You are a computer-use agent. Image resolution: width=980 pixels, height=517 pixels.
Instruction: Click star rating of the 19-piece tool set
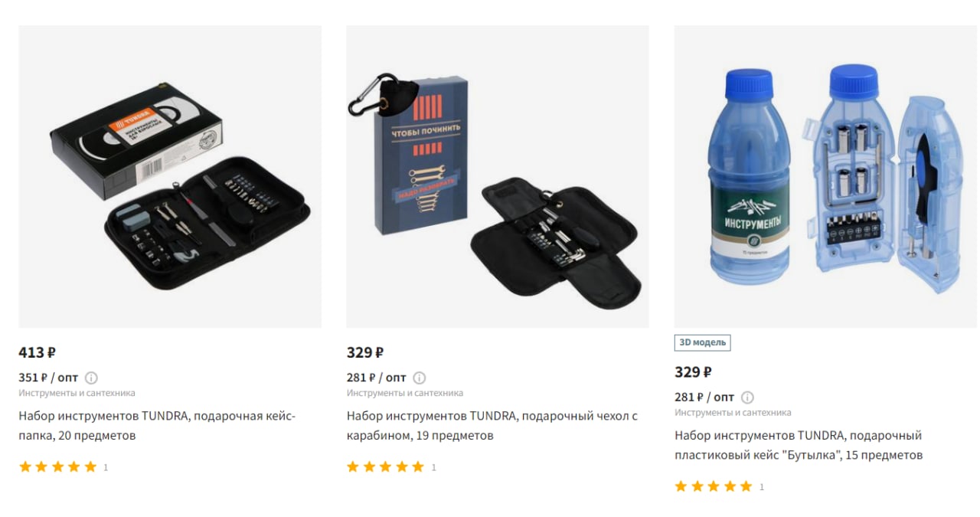click(386, 466)
